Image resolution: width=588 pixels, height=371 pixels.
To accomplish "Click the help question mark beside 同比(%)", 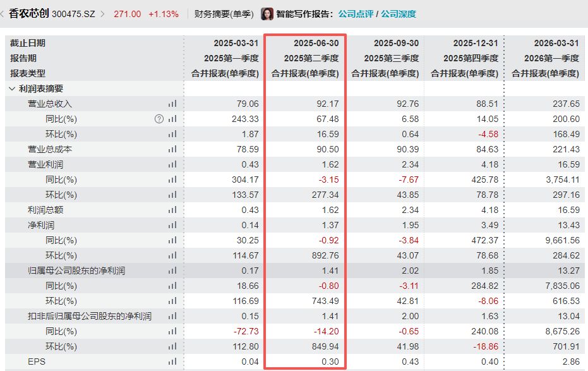I will 159,119.
